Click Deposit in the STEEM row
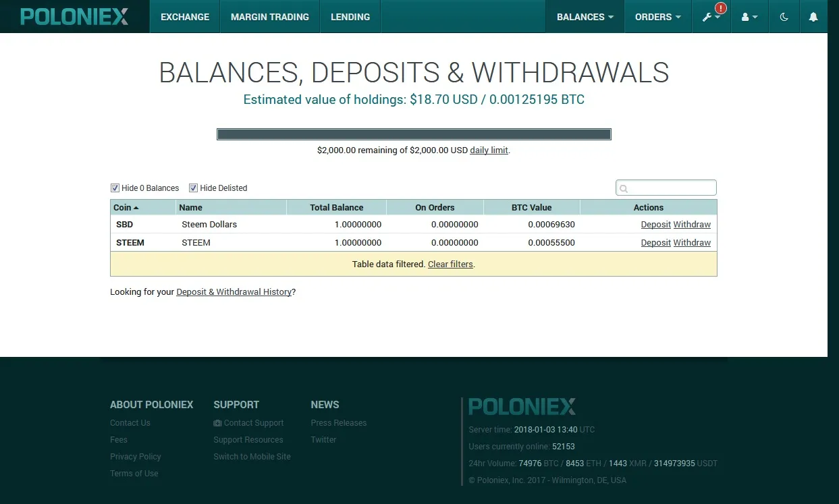The height and width of the screenshot is (504, 839). [x=655, y=243]
